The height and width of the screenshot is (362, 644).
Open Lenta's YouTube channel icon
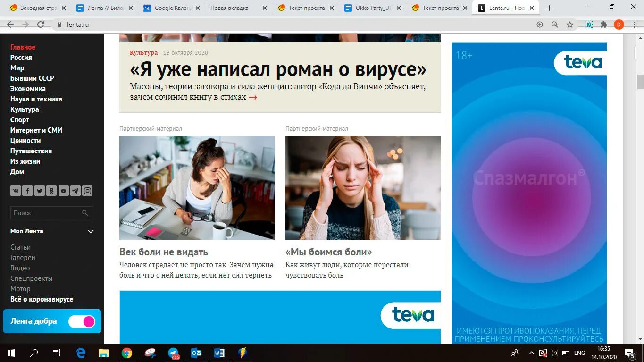[63, 191]
